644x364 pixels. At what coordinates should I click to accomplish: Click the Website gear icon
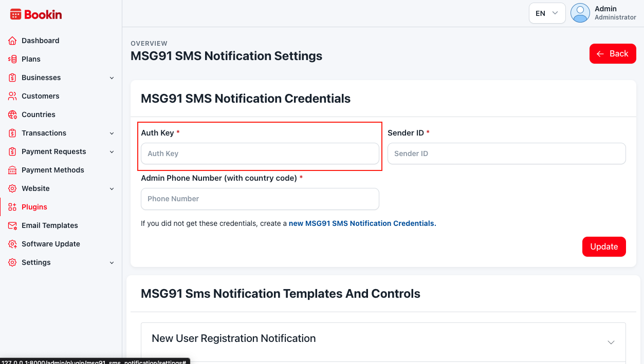pos(12,188)
